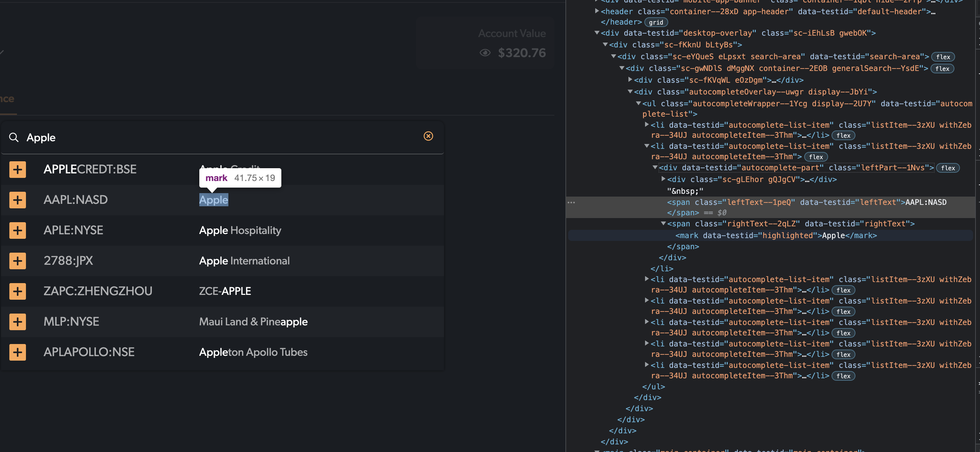Click the plus icon beside APPLECREDT:BSE
This screenshot has height=452, width=980.
(x=18, y=169)
